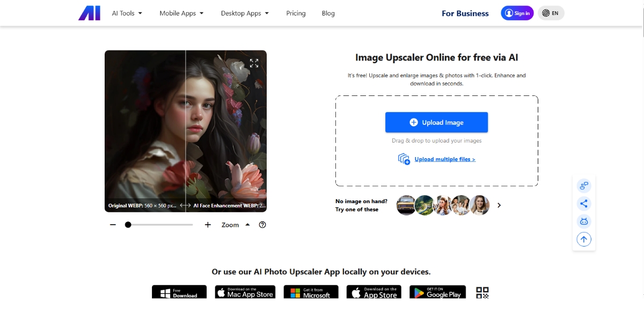This screenshot has height=327, width=644.
Task: Click the zoom slider track
Action: tap(159, 225)
